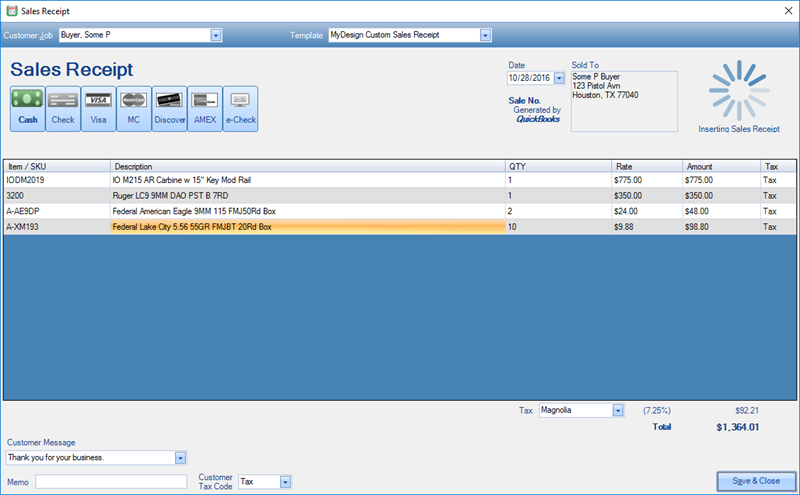Click quantity 10 in A-XM193 row
This screenshot has height=495, width=800.
[559, 227]
